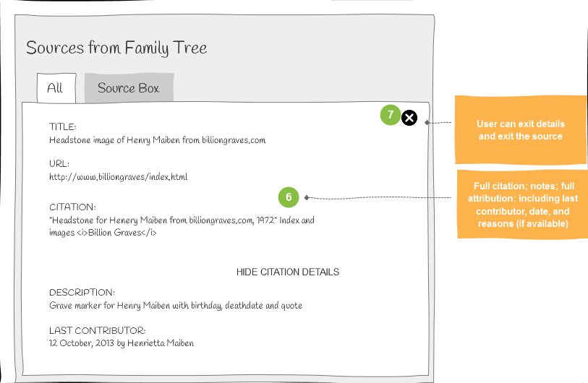Select the orange note about exiting details
This screenshot has width=588, height=383.
point(521,129)
